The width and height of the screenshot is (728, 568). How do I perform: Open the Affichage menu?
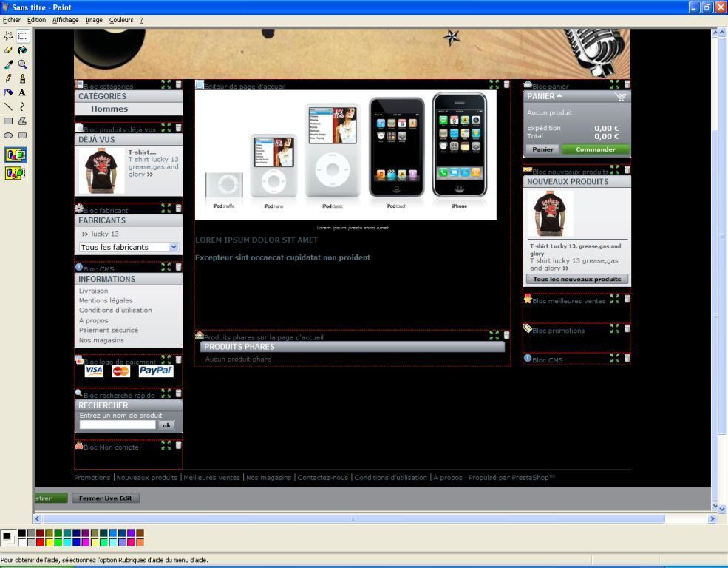pyautogui.click(x=66, y=20)
